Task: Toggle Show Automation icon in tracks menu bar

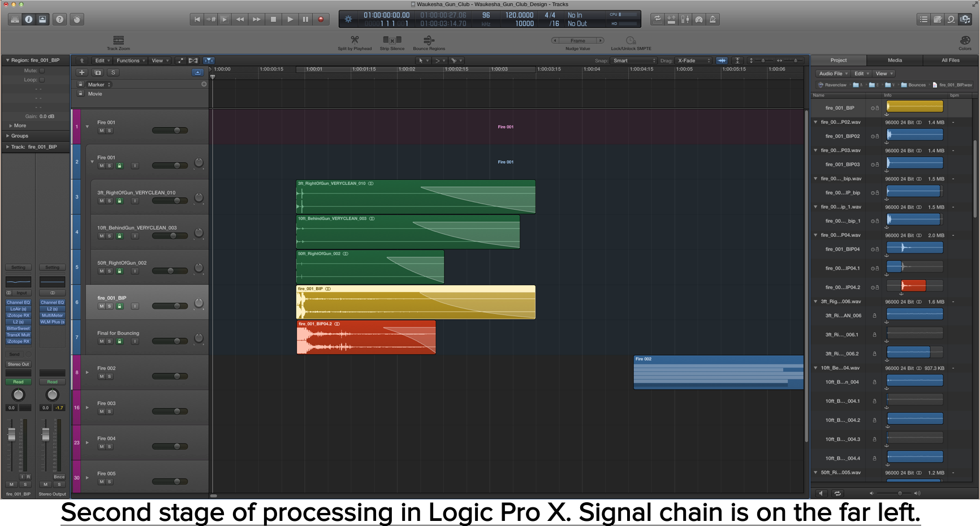Action: click(180, 61)
